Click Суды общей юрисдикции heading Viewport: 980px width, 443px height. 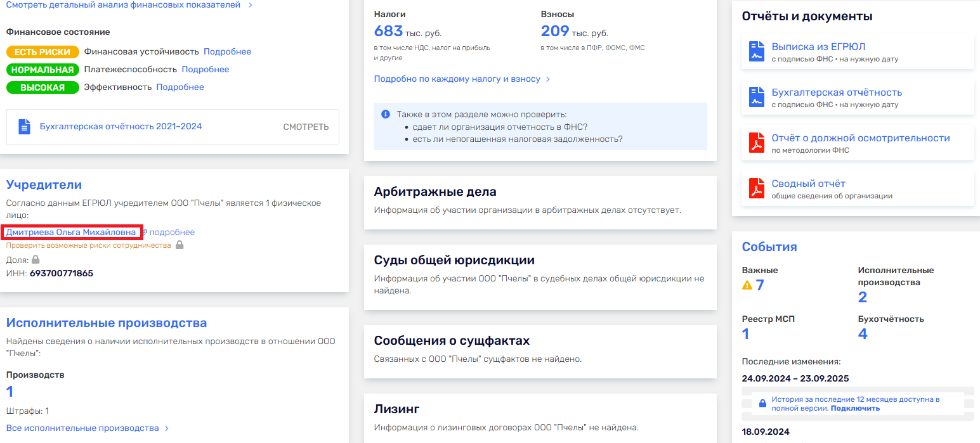coord(454,260)
